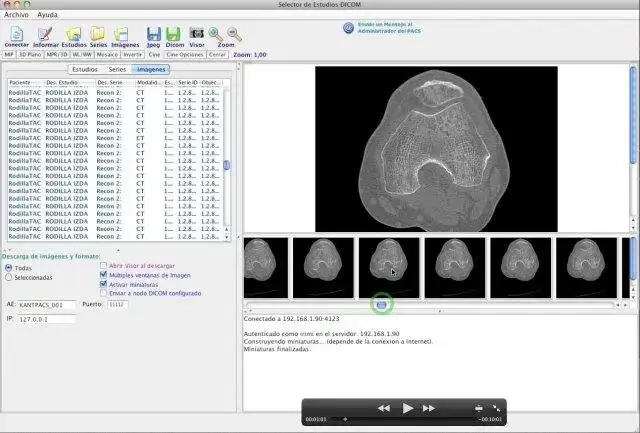
Task: Click the WL/WW button
Action: pyautogui.click(x=82, y=55)
